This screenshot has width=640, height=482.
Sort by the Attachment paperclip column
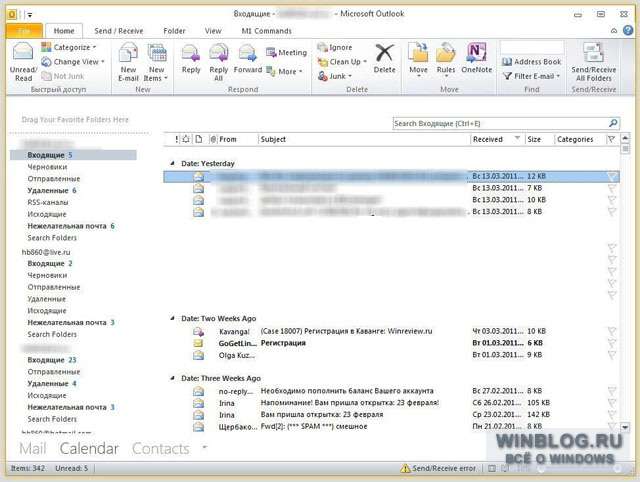point(212,139)
